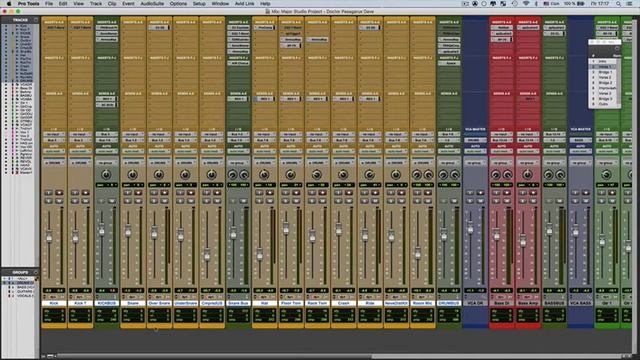Open the Setup menu
The image size is (640, 360).
click(x=199, y=3)
